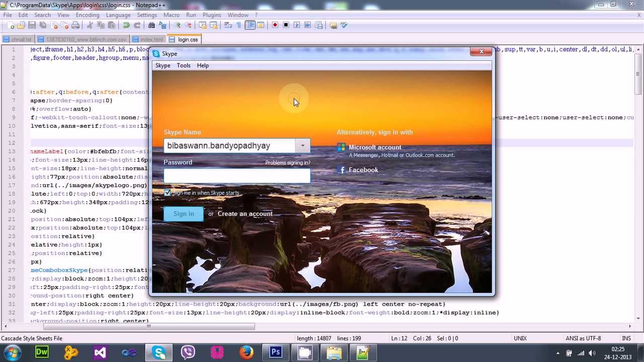Click the Save All toolbar icon
Image resolution: width=644 pixels, height=362 pixels.
pyautogui.click(x=43, y=25)
